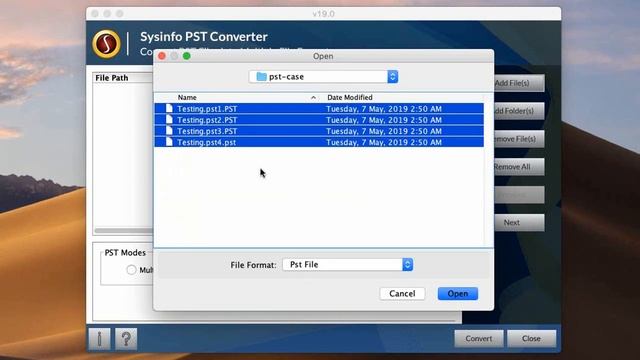Screen dimensions: 640x360
Task: Toggle the sort direction arrow in Name column
Action: pyautogui.click(x=313, y=98)
